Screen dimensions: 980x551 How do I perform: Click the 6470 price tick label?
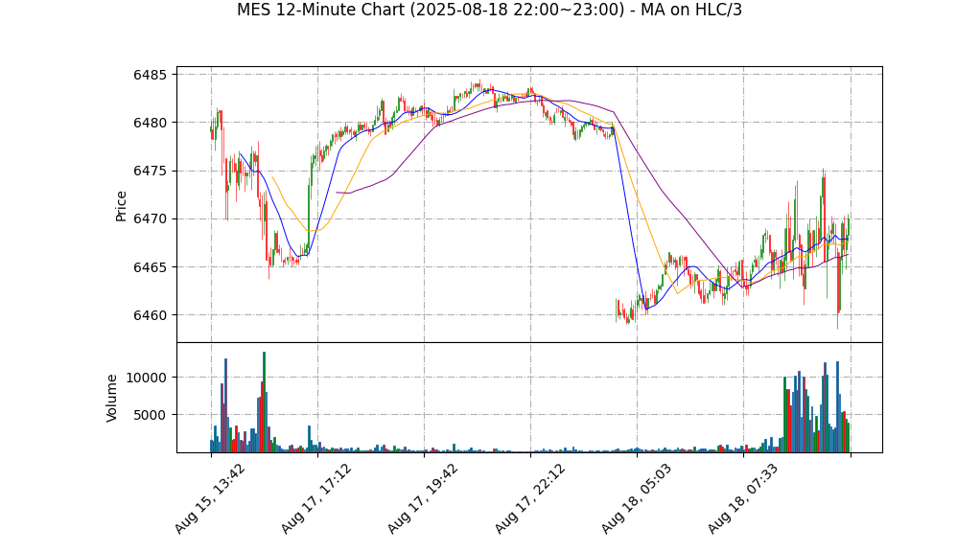coord(151,219)
